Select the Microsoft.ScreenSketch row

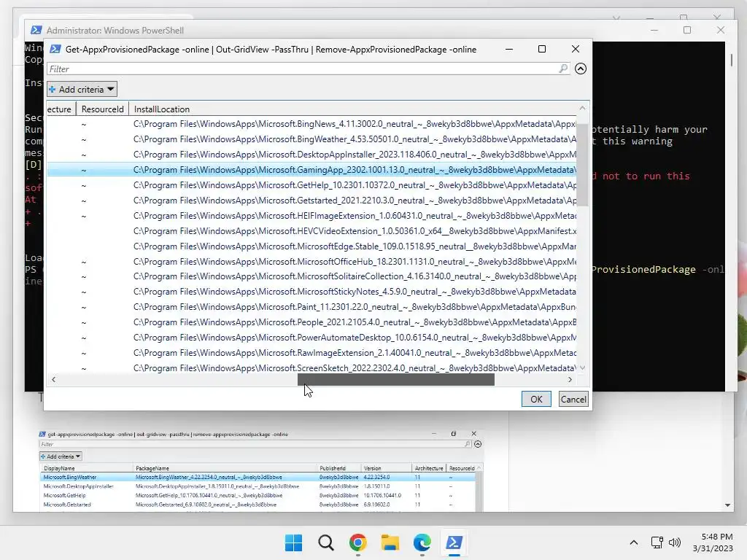coord(311,367)
